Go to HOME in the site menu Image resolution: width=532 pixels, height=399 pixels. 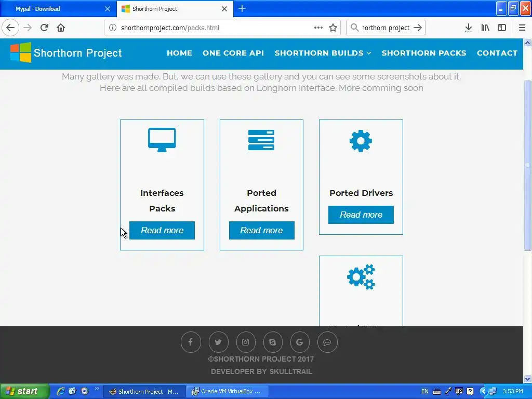click(x=179, y=53)
